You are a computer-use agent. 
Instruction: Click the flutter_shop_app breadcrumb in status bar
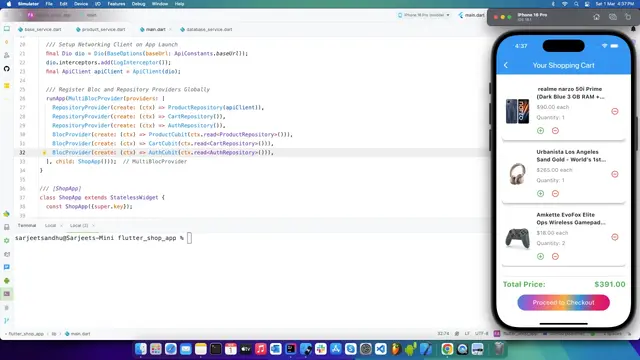[26, 334]
